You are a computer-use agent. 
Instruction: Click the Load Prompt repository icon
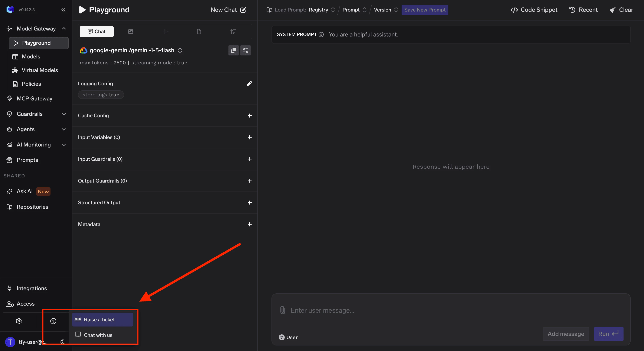tap(269, 10)
